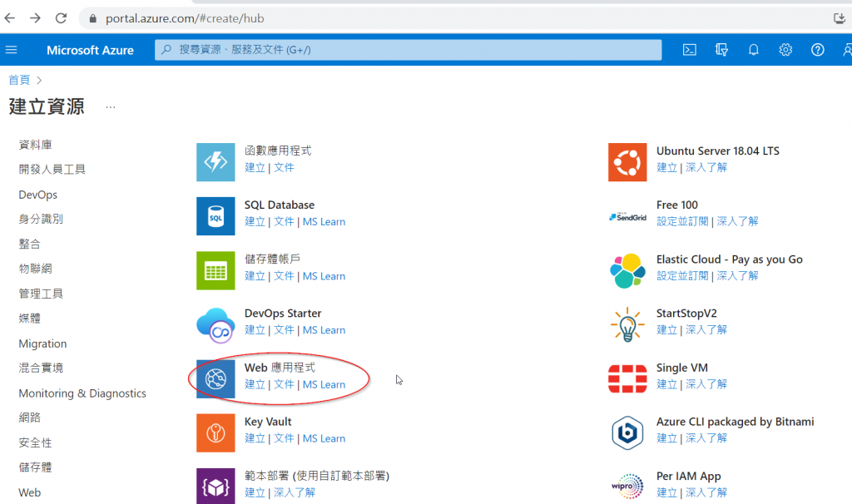This screenshot has width=852, height=504.
Task: Click the StartStopV2 lightbulb icon
Action: [x=627, y=325]
